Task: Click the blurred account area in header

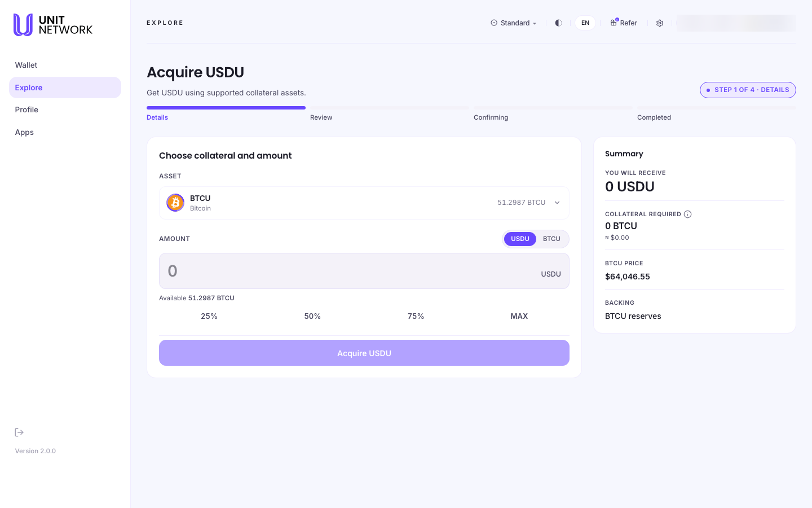Action: pyautogui.click(x=736, y=23)
